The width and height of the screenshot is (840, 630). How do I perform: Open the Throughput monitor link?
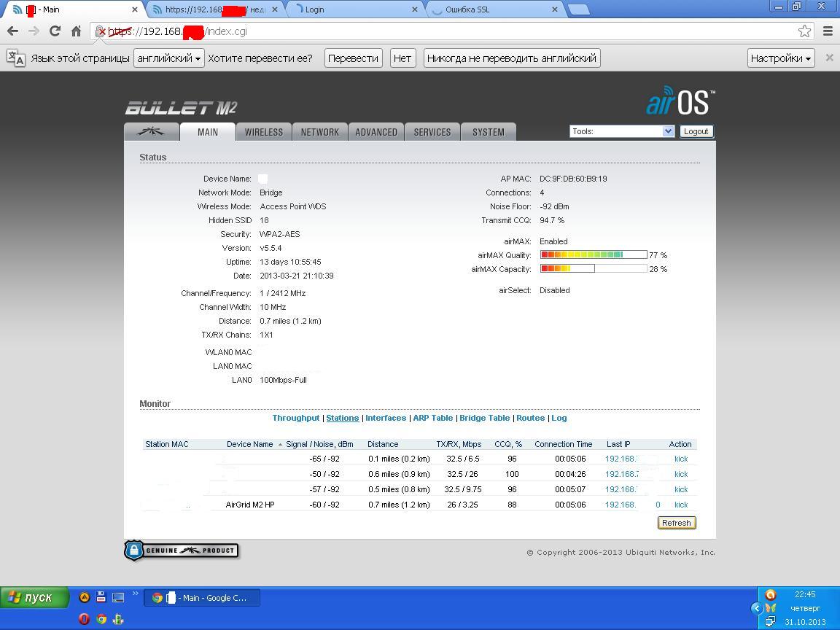295,418
